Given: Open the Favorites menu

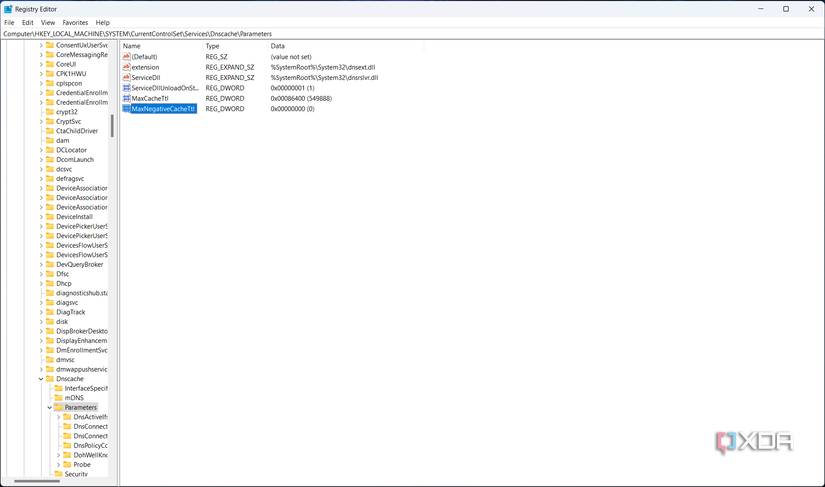Looking at the screenshot, I should point(75,23).
